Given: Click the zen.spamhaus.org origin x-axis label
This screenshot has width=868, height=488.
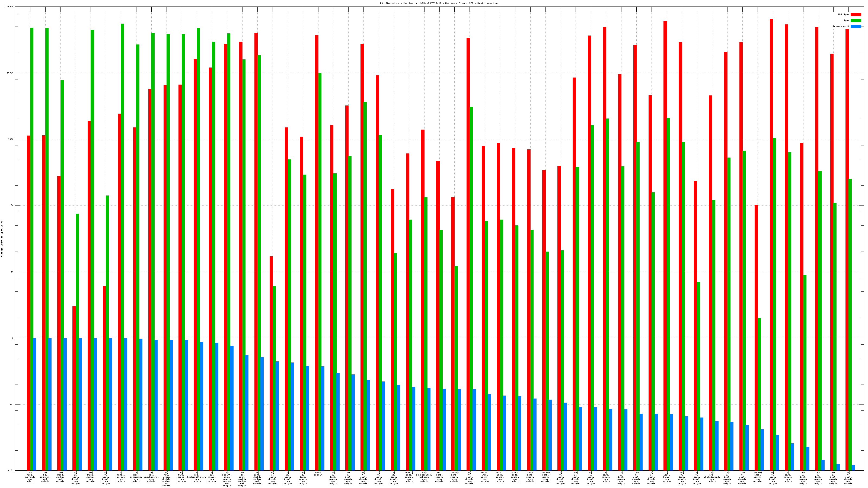Looking at the screenshot, I should click(x=136, y=477).
